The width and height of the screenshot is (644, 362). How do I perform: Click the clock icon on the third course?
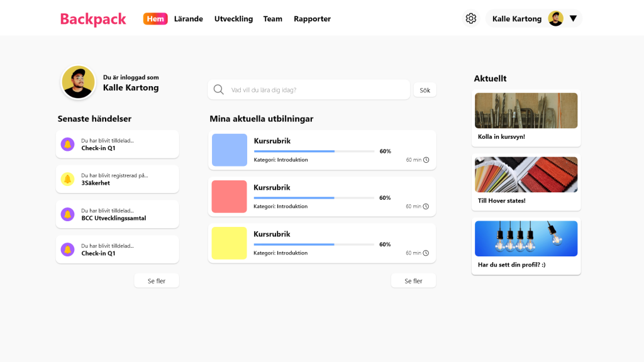click(x=426, y=253)
